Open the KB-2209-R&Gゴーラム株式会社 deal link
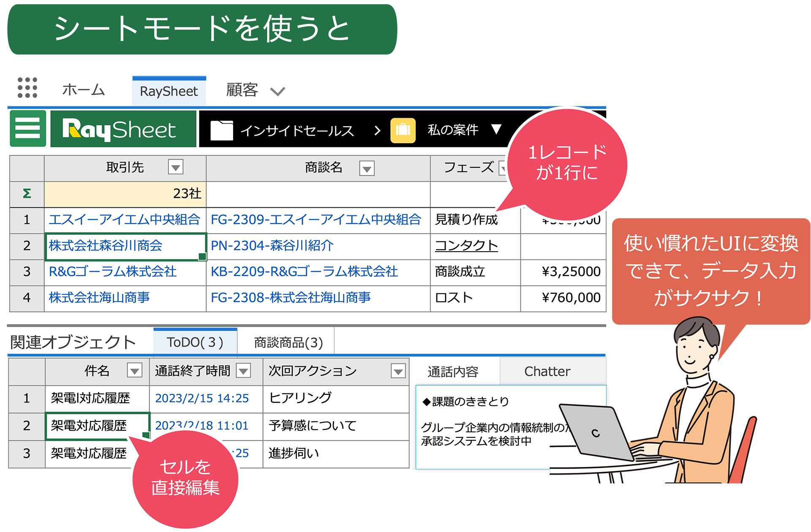Screen dimensions: 811x532 [x=304, y=271]
